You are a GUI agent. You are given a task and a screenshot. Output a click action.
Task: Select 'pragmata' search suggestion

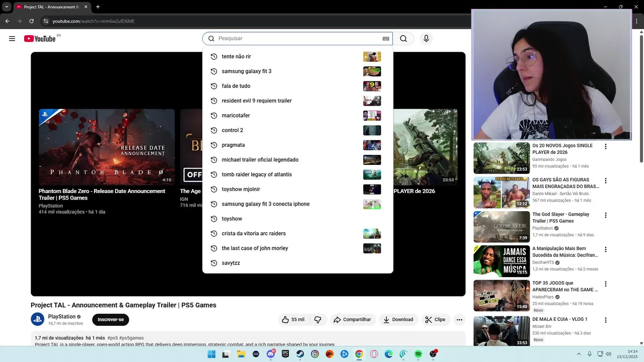pos(297,145)
